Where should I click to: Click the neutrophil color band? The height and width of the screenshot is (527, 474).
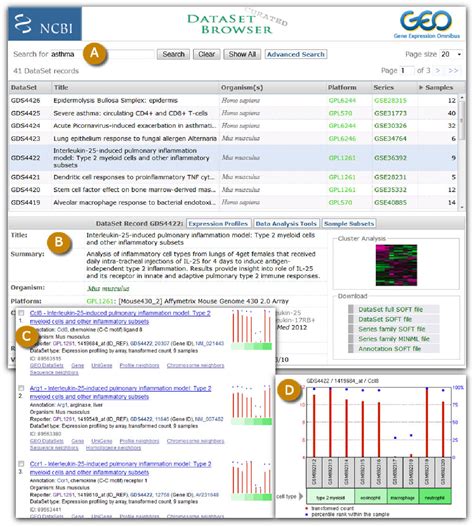click(x=435, y=497)
